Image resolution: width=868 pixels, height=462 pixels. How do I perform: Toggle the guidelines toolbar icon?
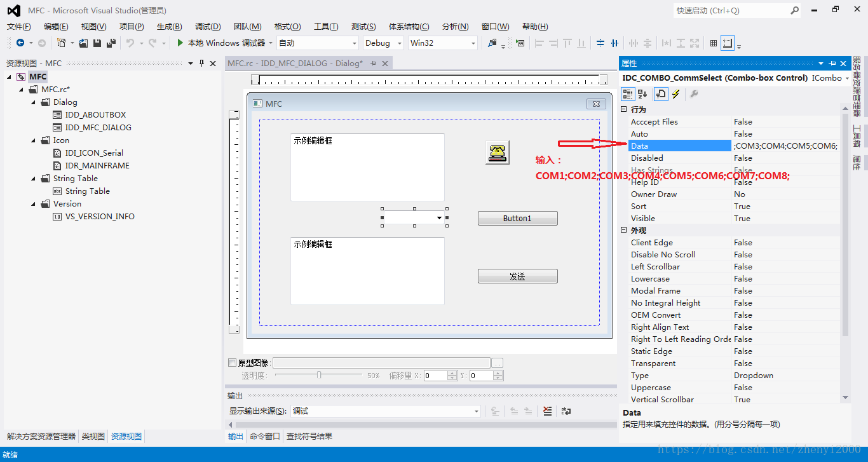(728, 43)
